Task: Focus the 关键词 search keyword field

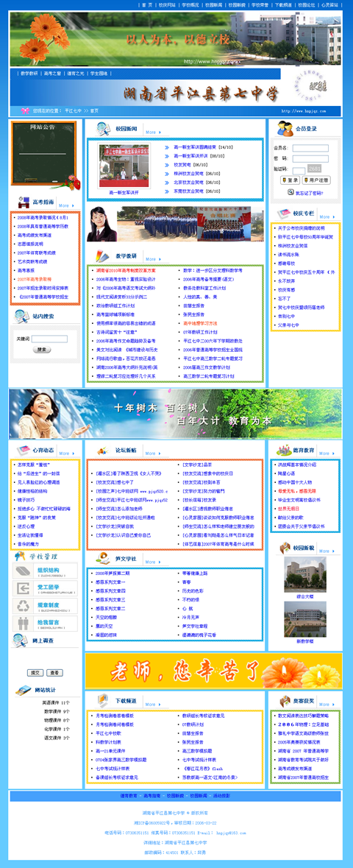Action: [49, 339]
